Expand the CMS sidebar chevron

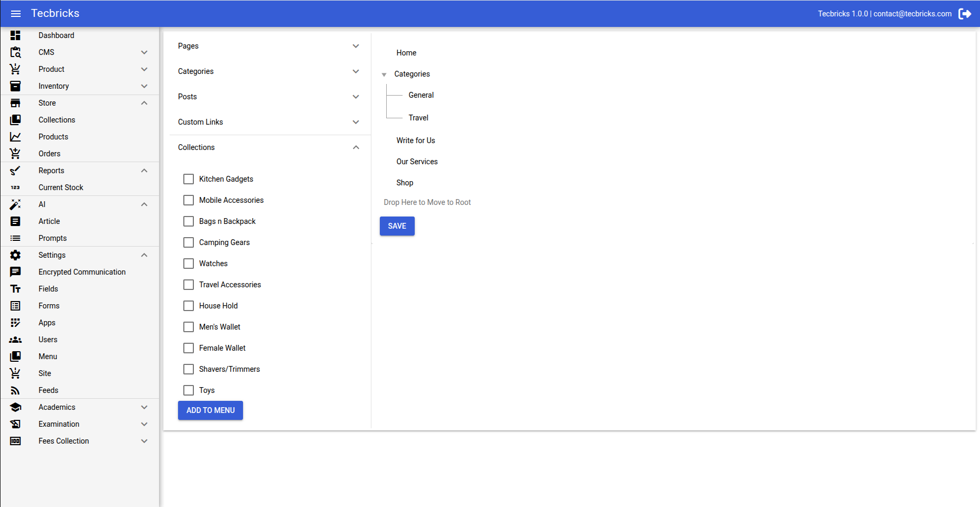point(144,52)
